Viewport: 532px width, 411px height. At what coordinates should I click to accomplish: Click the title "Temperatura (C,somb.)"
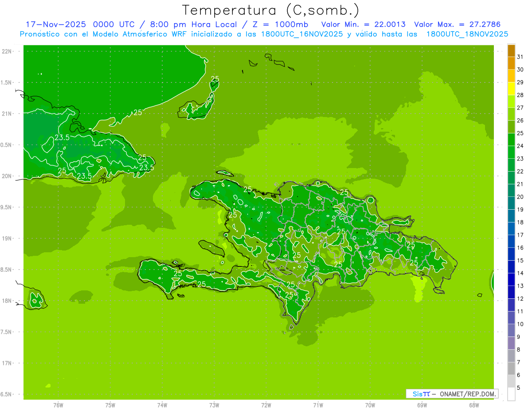271,10
